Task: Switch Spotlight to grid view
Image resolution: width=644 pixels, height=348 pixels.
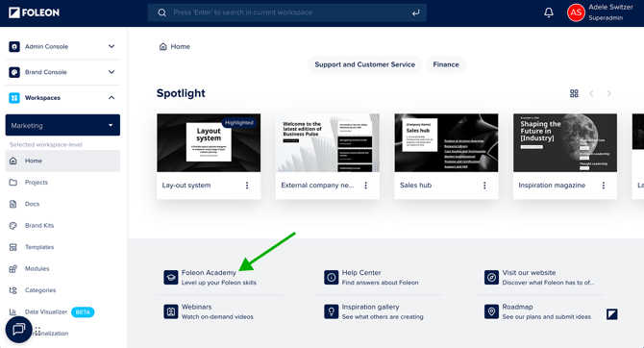Action: [574, 93]
